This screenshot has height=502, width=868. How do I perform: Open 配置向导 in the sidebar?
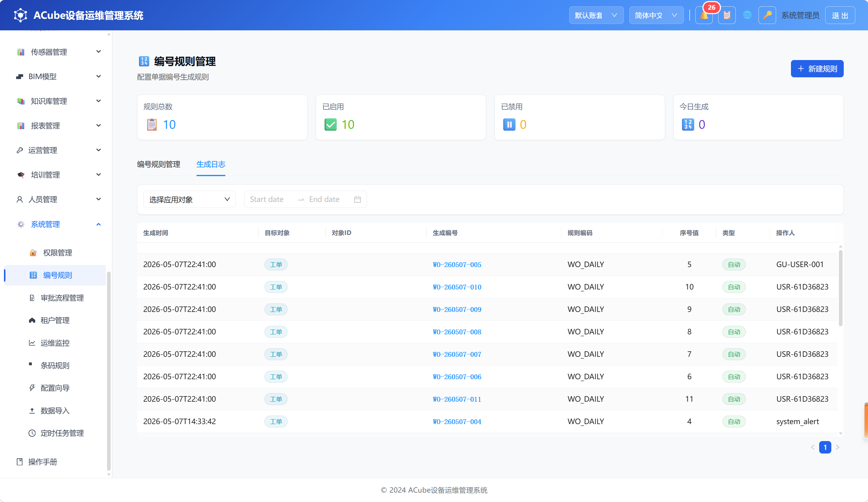click(x=55, y=388)
